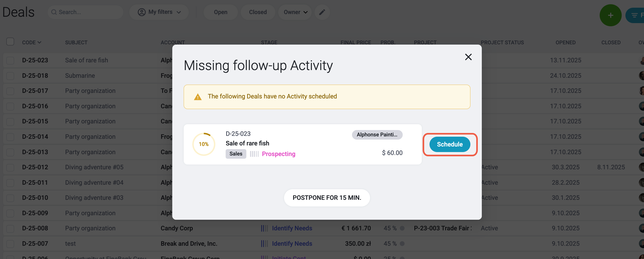Screen dimensions: 644x259
Task: Click stage bars icon for D-25-008 Identify Needs
Action: (264, 228)
